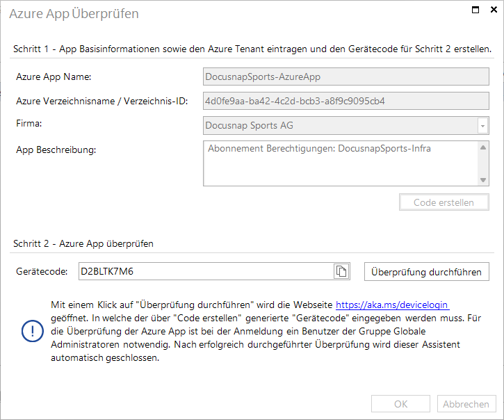Image resolution: width=504 pixels, height=420 pixels.
Task: Click the description scrollbar down arrow
Action: click(x=482, y=180)
